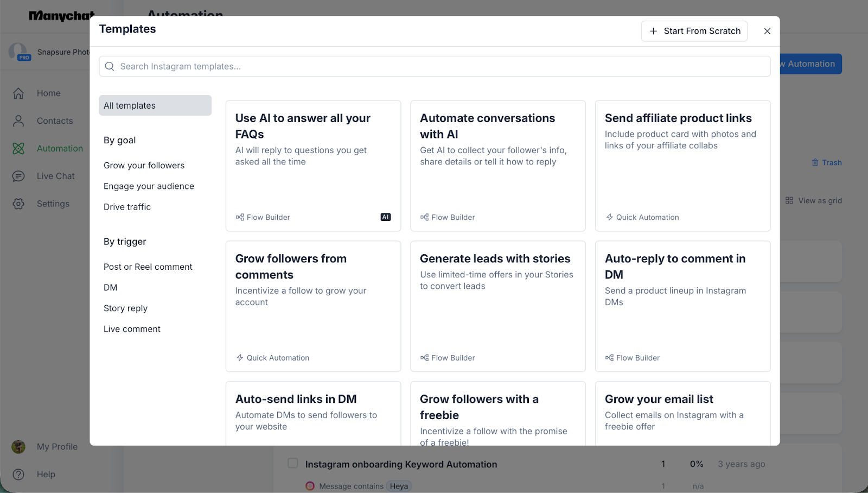The height and width of the screenshot is (493, 868).
Task: Close the Templates dialog
Action: (x=767, y=31)
